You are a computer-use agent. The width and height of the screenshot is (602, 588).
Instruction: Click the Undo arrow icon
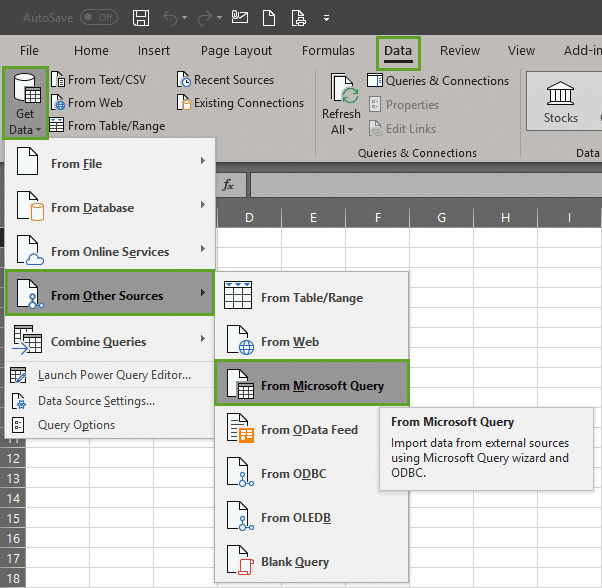point(170,18)
